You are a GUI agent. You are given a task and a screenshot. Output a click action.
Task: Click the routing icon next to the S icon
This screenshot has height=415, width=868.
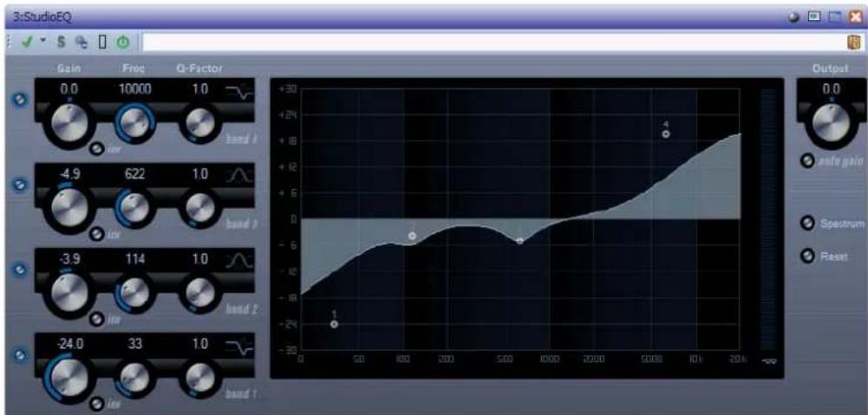coord(82,42)
